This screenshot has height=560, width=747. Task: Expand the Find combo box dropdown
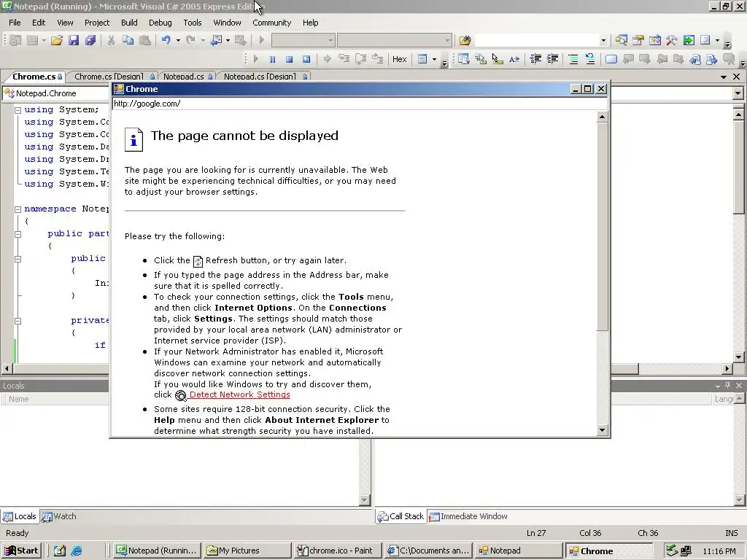point(603,41)
